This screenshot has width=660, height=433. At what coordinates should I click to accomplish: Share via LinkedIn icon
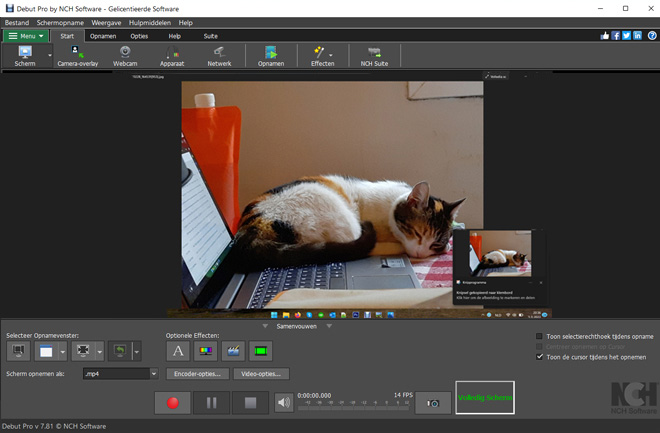click(x=638, y=36)
